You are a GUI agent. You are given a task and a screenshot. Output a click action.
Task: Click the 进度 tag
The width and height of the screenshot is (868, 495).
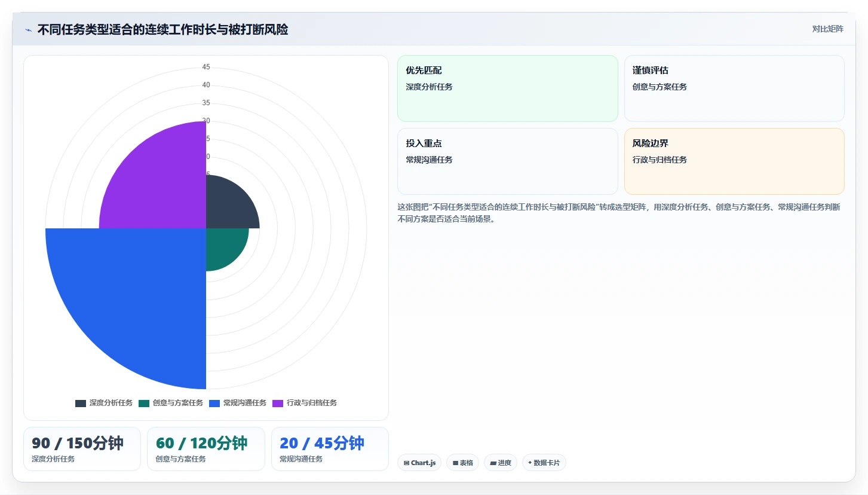click(x=501, y=463)
